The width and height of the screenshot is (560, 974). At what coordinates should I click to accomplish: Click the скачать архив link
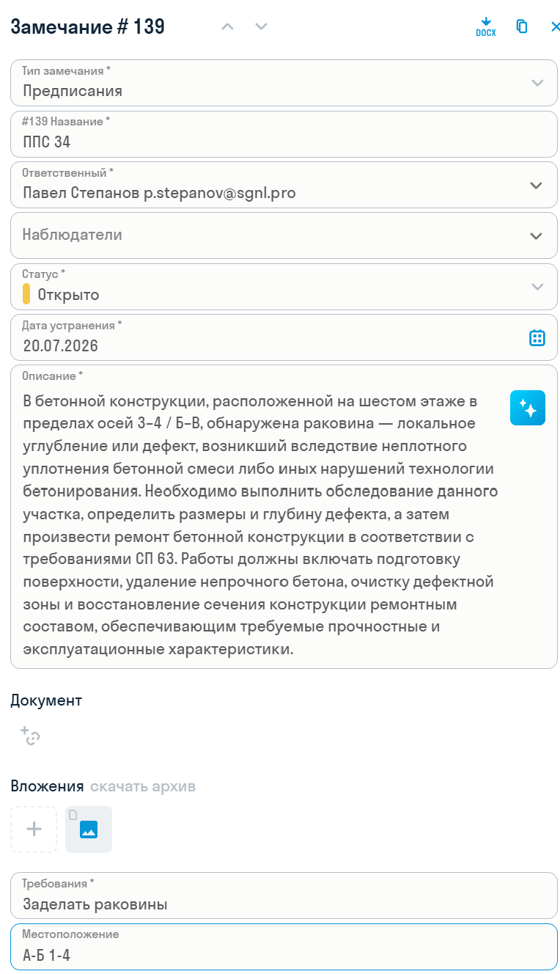click(143, 786)
